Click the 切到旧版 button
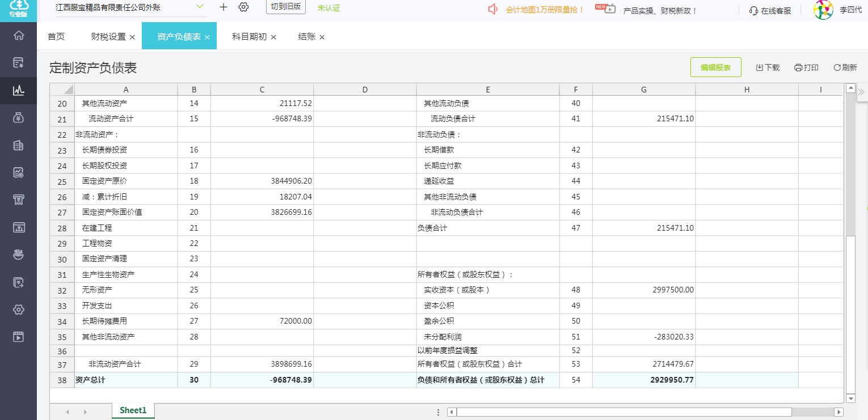Screen dimensions: 868x420 pos(286,7)
